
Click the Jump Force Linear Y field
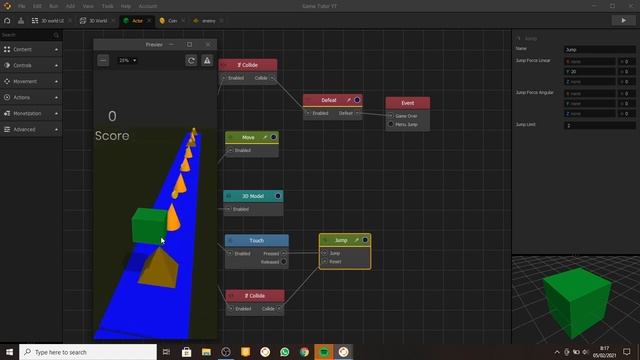pyautogui.click(x=590, y=71)
